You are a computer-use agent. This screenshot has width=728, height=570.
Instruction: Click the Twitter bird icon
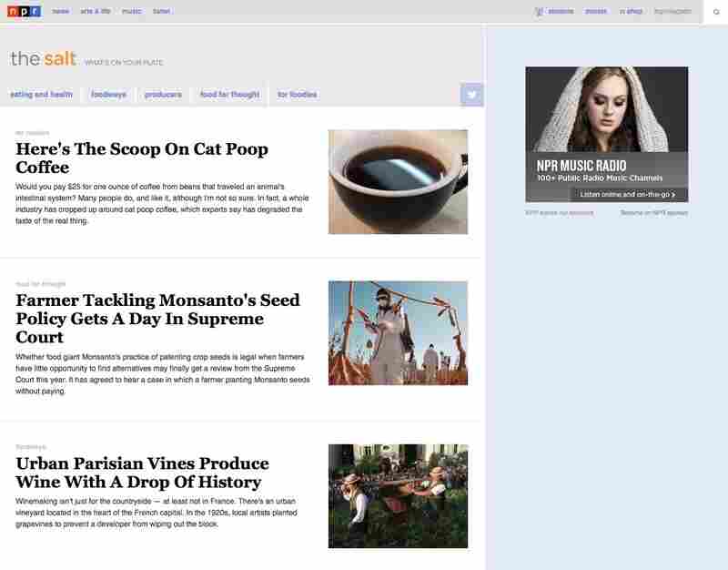(x=471, y=95)
